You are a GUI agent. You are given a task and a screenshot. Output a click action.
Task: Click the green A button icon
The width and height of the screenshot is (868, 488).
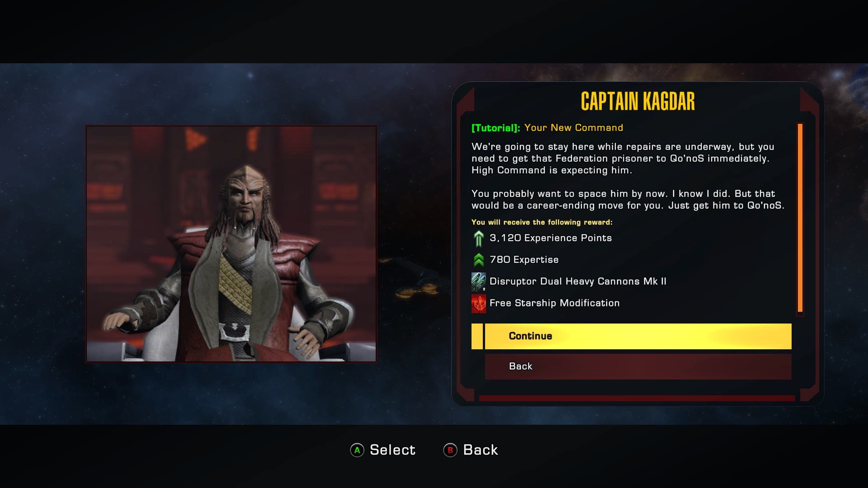coord(357,450)
